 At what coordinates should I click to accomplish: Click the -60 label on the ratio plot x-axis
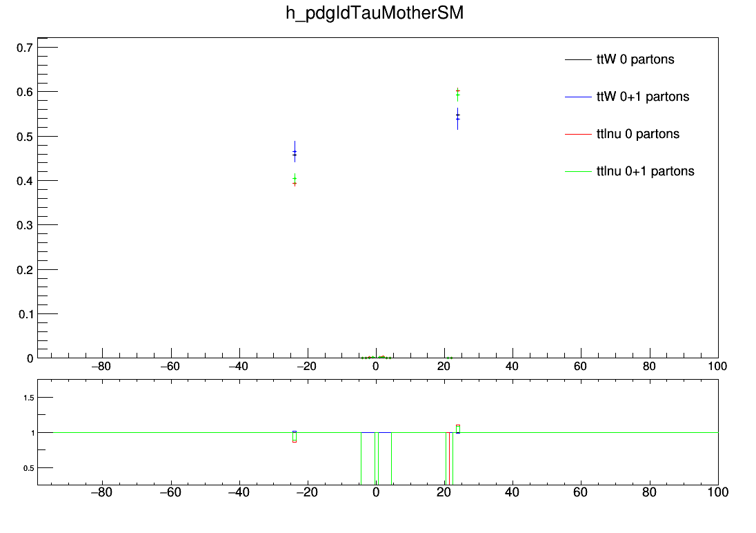(x=170, y=492)
